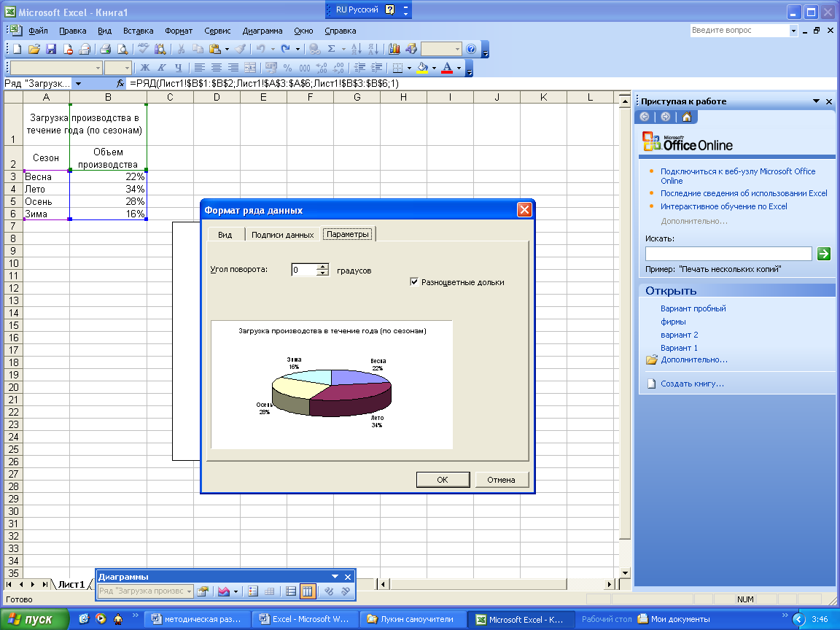
Task: Activate the Format Painter brush
Action: tap(241, 50)
